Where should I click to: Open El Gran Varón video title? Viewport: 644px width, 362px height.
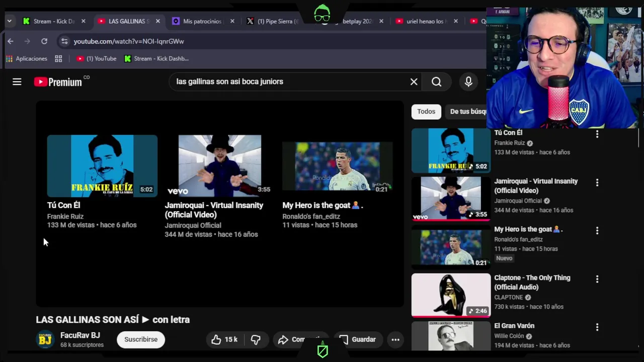click(x=514, y=326)
